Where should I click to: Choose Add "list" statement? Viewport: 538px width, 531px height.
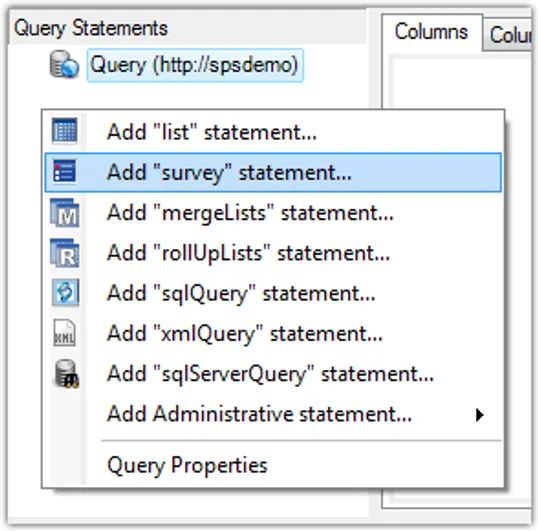273,132
